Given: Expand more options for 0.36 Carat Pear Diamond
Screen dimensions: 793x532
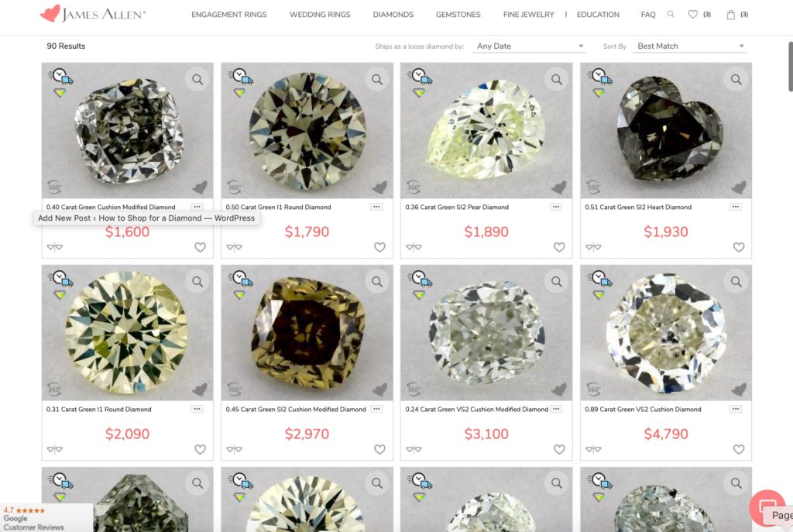Looking at the screenshot, I should pos(556,207).
